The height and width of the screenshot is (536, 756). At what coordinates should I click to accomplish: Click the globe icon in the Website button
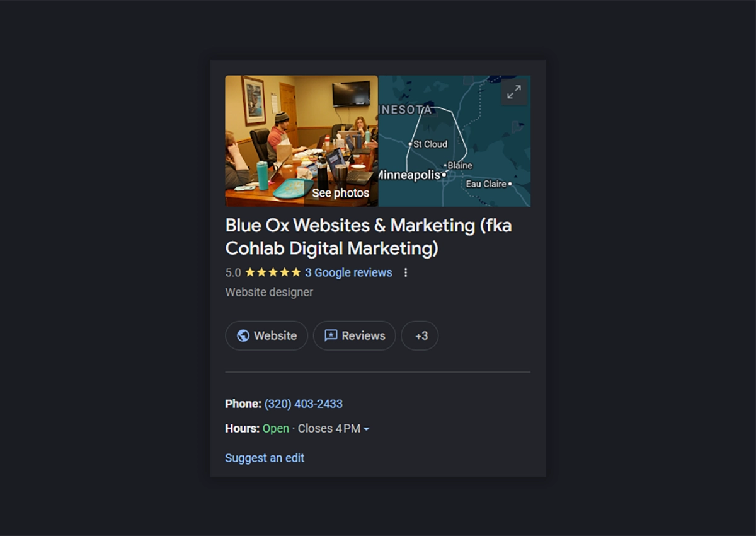(243, 335)
